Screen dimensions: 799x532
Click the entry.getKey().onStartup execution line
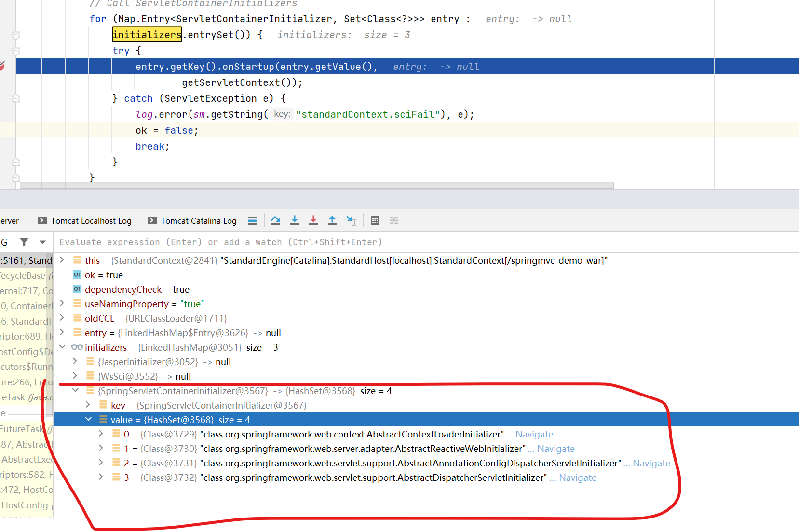point(407,66)
